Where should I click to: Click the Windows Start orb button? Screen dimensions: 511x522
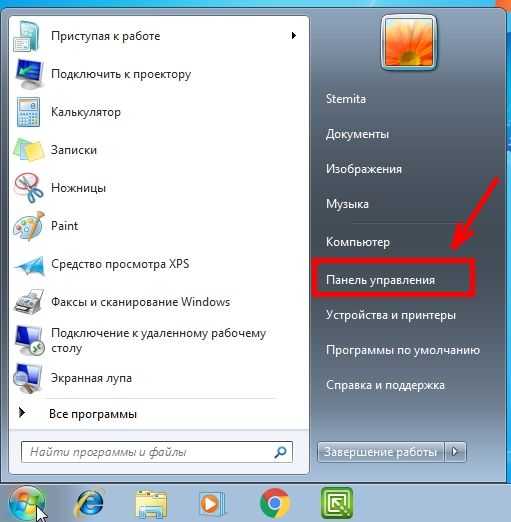pos(27,504)
